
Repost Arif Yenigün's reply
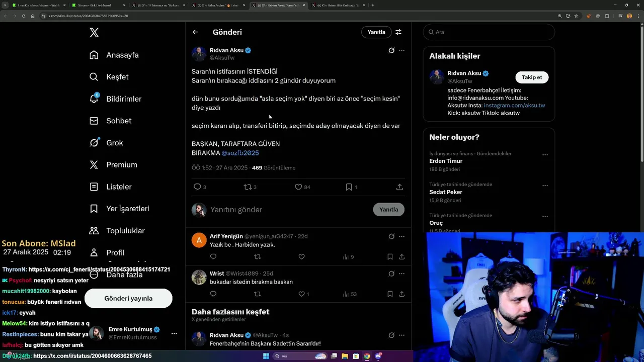[x=258, y=257]
